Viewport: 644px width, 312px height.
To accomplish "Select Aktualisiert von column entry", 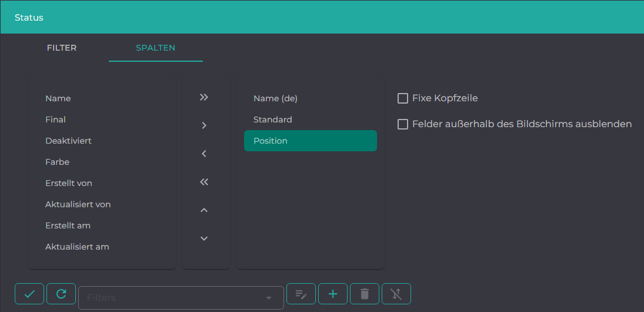I will point(102,204).
